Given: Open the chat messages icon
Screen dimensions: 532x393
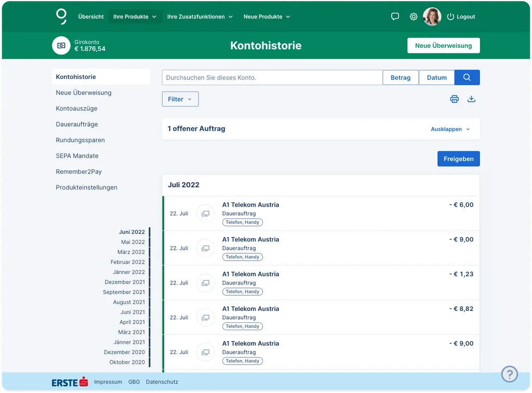Looking at the screenshot, I should click(395, 17).
